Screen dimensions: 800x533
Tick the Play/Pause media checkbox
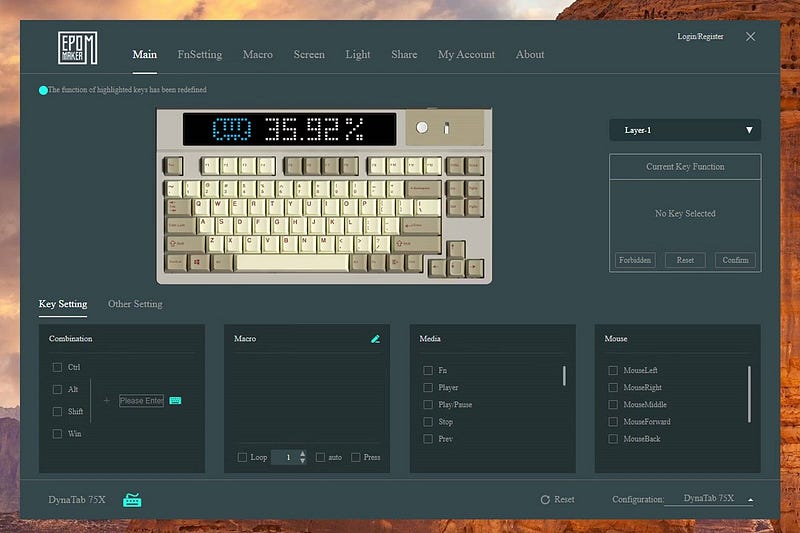pos(428,404)
